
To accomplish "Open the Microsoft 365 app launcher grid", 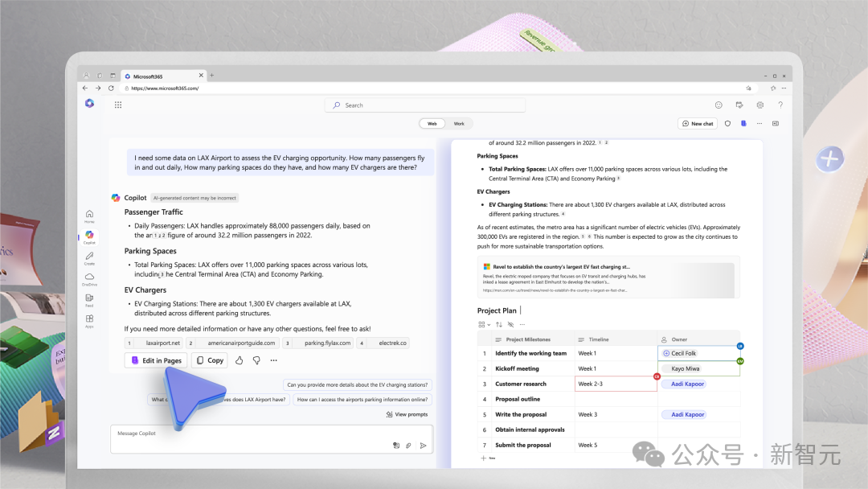I will 118,105.
